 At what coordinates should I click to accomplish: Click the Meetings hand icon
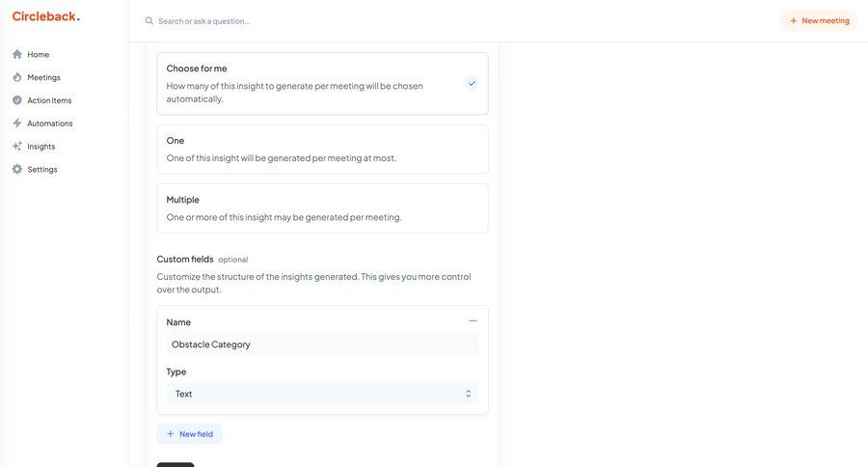point(17,77)
